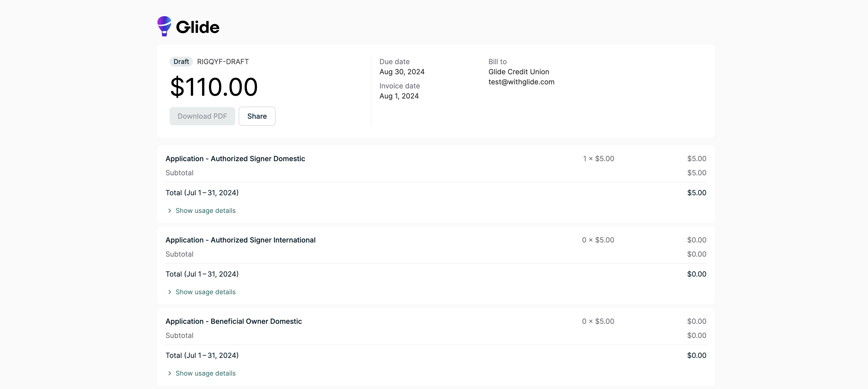Click chevron icon under Authorized Signer International total
868x389 pixels.
point(170,292)
